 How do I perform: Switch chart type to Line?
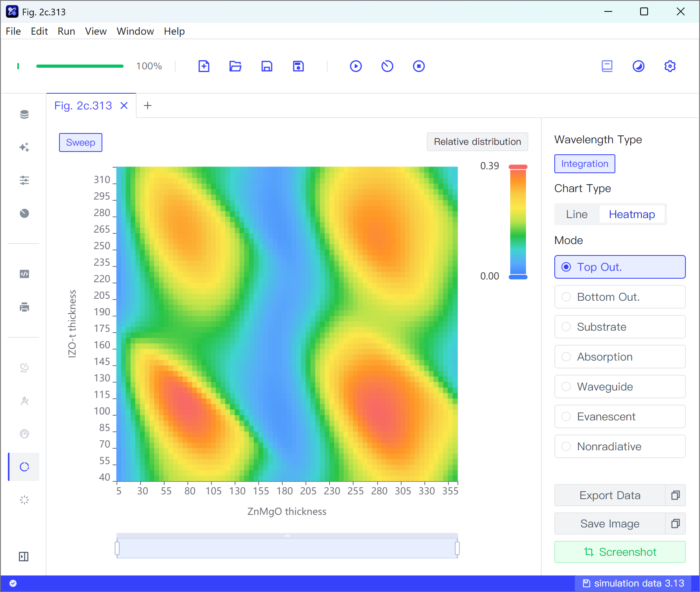tap(577, 214)
